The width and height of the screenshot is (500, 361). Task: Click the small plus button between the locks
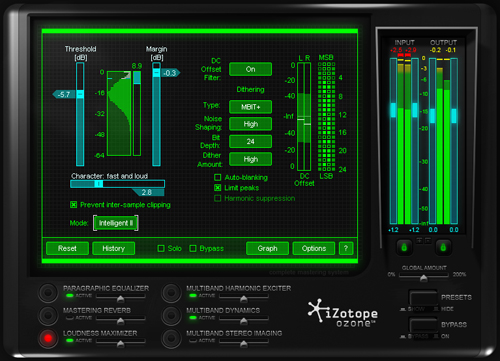(x=419, y=240)
